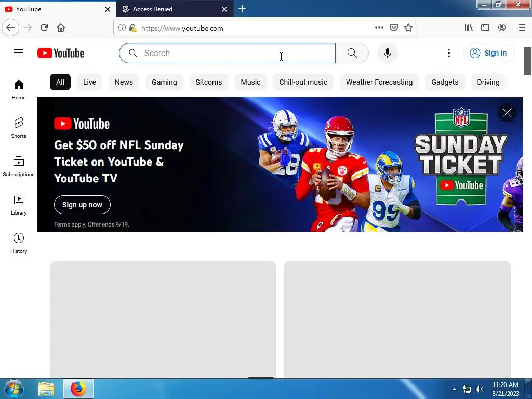Image resolution: width=532 pixels, height=399 pixels.
Task: Click the YouTube logo in header
Action: (x=61, y=53)
